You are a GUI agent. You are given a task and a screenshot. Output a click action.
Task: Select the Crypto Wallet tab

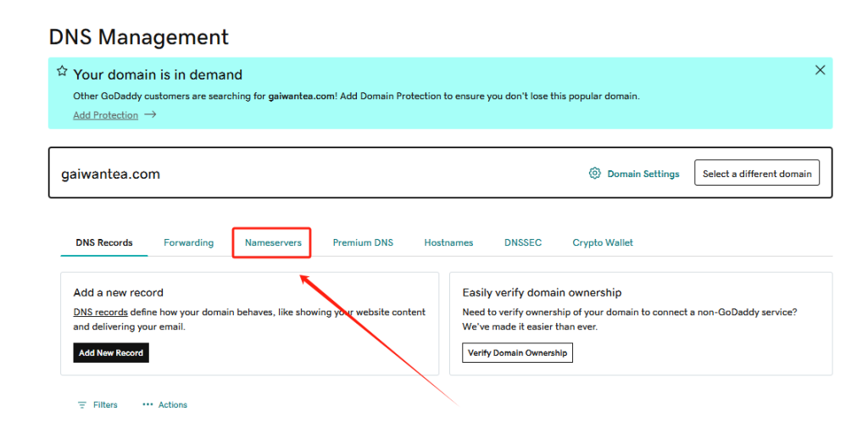coord(603,242)
